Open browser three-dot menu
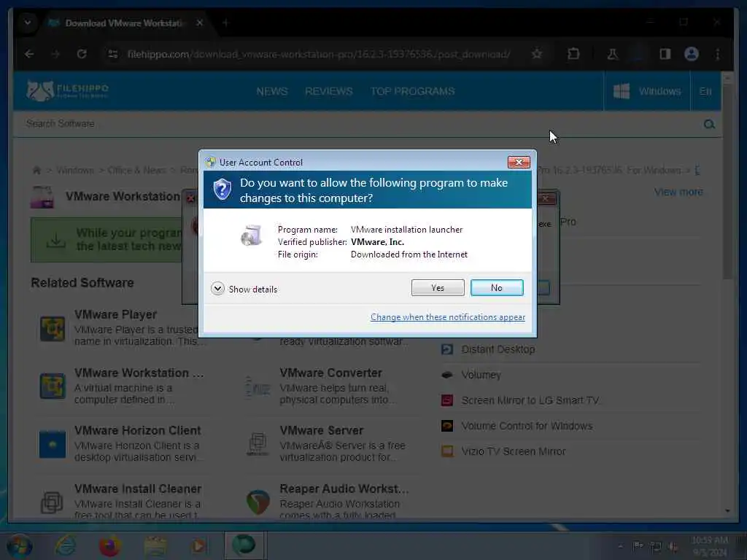This screenshot has height=560, width=747. [x=718, y=54]
